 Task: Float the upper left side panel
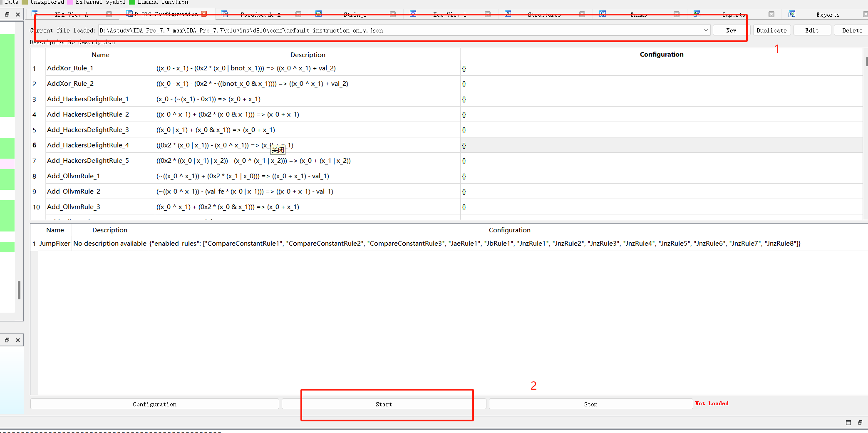tap(7, 14)
